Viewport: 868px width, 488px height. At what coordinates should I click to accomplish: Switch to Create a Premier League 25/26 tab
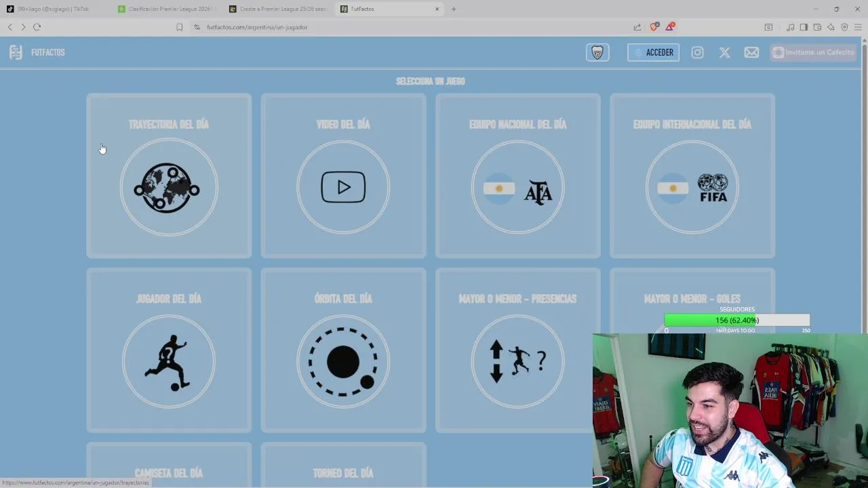coord(278,9)
